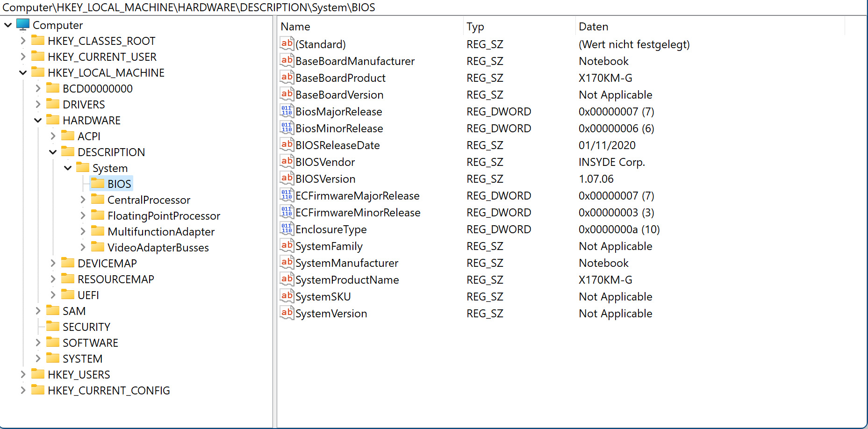Expand the HKEY_CLASSES_ROOT key

pos(23,41)
